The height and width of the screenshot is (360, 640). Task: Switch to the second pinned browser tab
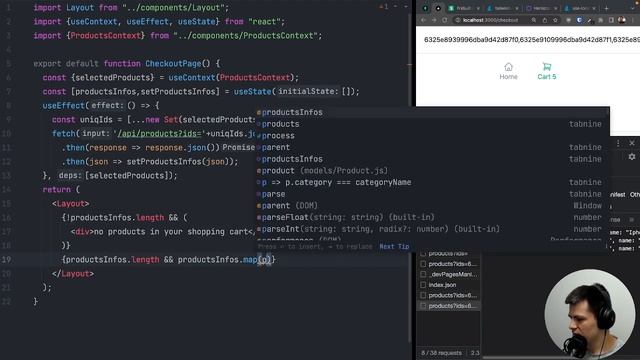[438, 8]
